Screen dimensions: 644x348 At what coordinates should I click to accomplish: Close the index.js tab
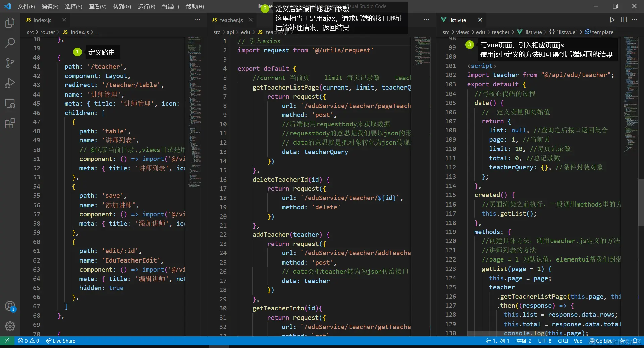pyautogui.click(x=64, y=20)
